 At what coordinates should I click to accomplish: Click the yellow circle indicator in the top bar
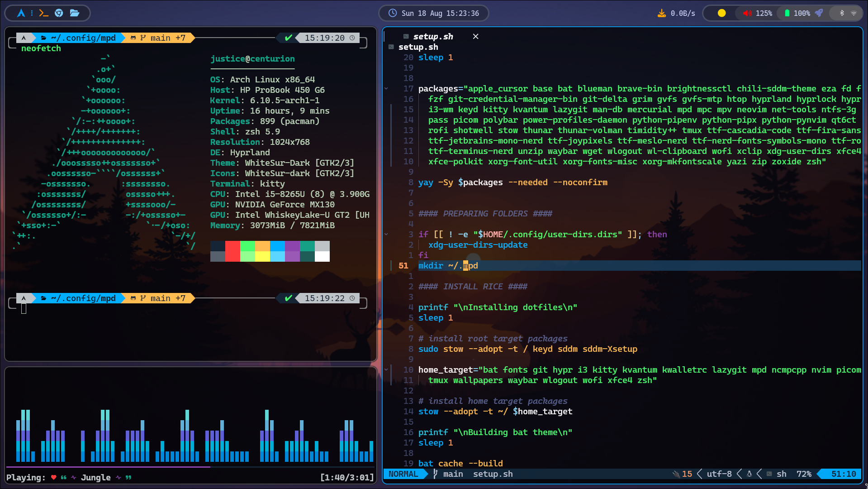[722, 13]
